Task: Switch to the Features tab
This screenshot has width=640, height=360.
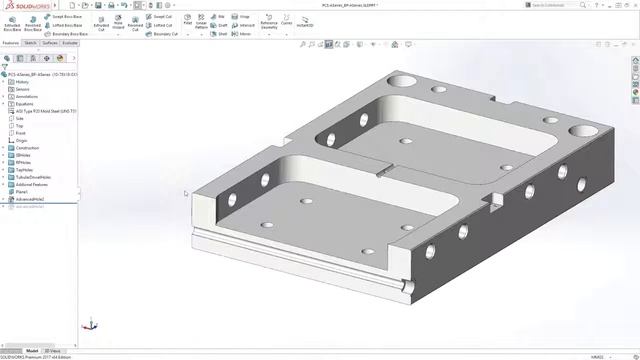Action: coord(11,43)
